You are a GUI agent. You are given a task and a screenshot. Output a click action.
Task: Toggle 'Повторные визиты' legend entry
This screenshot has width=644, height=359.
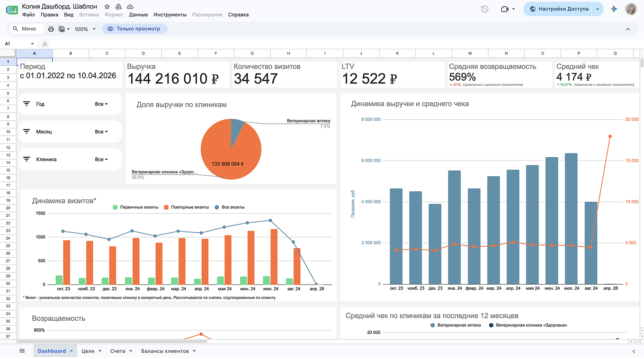(186, 207)
